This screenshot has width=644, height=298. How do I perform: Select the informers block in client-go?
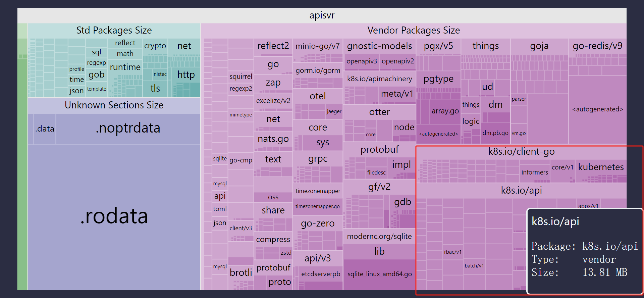pyautogui.click(x=534, y=172)
